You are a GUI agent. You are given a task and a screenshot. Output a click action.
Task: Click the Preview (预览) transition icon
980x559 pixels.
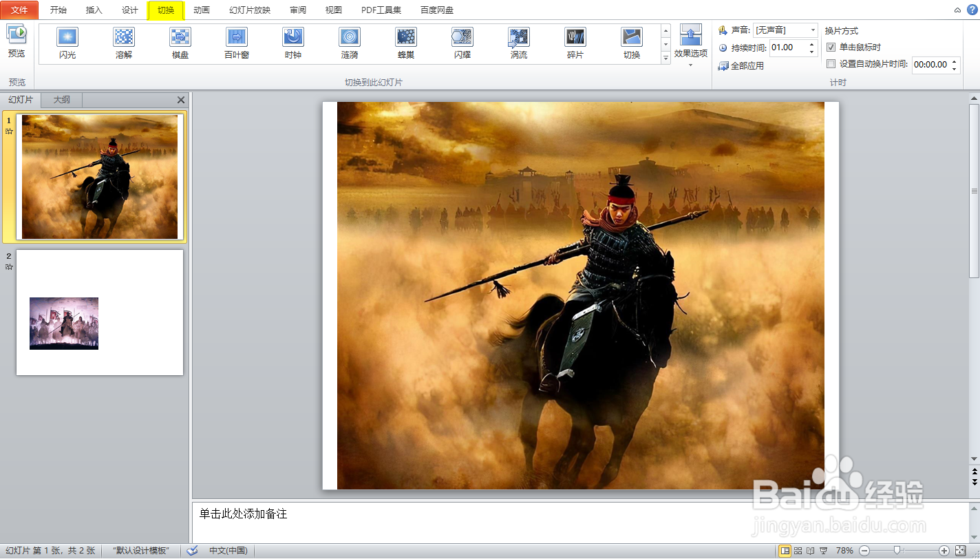click(17, 41)
